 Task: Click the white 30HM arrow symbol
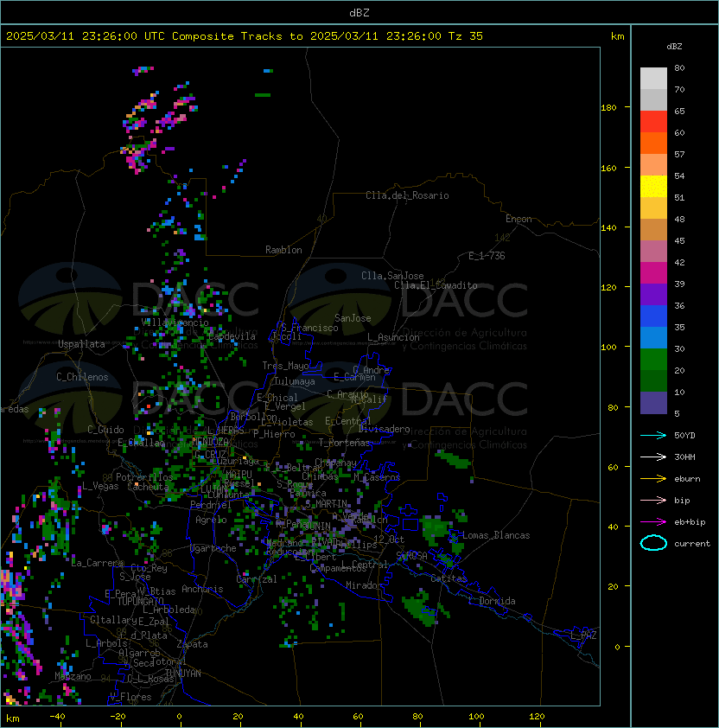tap(653, 457)
